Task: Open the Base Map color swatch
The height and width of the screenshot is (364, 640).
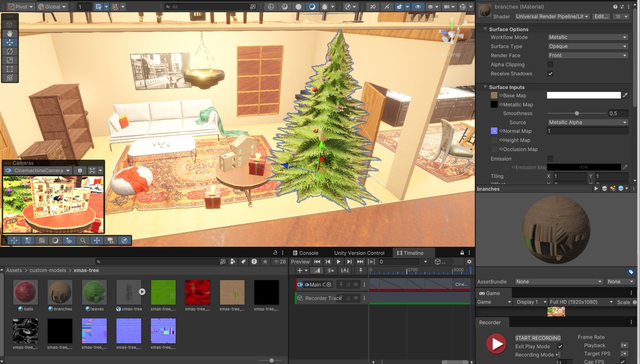Action: pos(583,95)
